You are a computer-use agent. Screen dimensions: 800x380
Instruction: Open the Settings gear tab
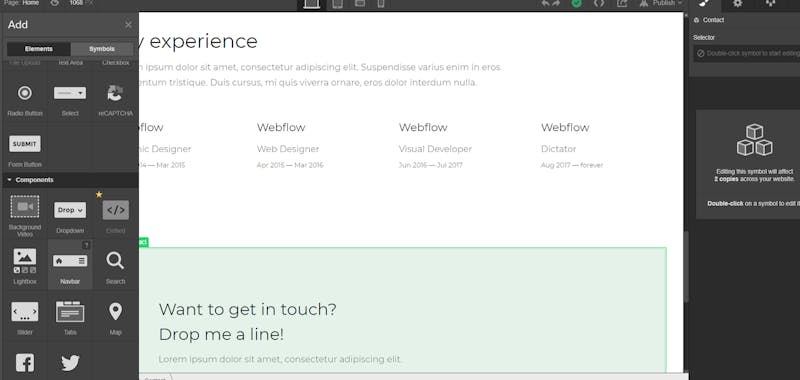tap(738, 4)
